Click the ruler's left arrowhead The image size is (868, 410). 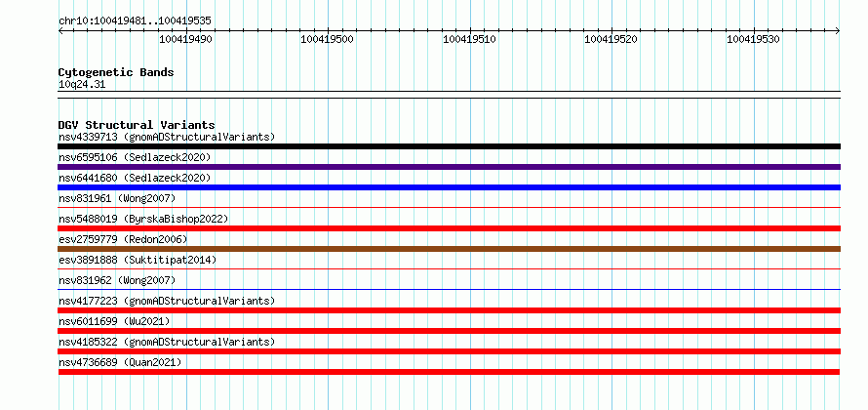[x=60, y=31]
